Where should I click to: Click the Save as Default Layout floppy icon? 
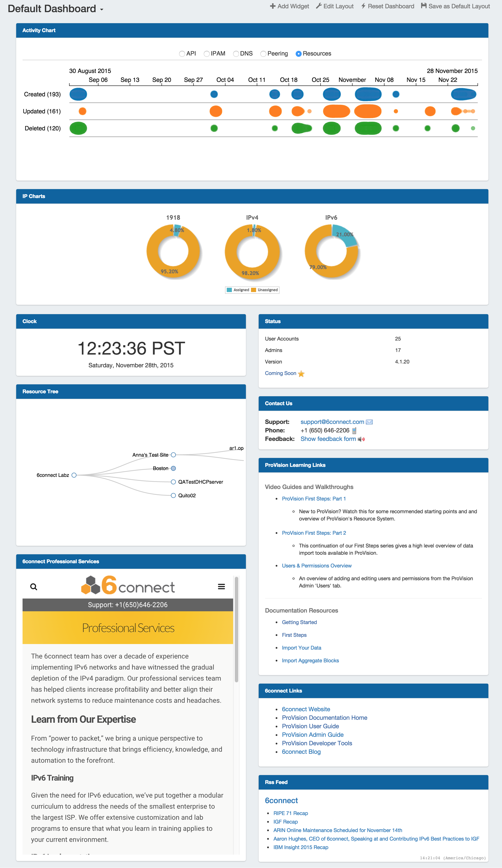[424, 6]
